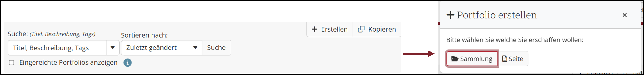Choose Seite label to create a page
The height and width of the screenshot is (75, 644).
tap(516, 59)
